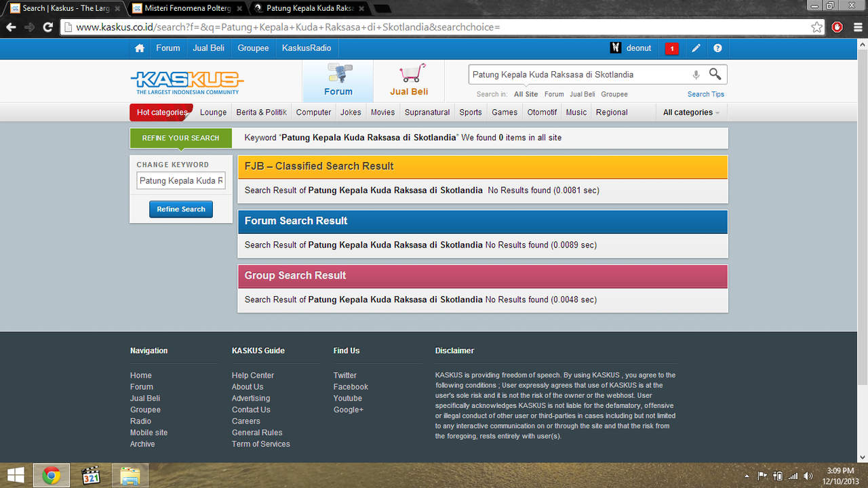Open the Regional category
The height and width of the screenshot is (488, 868).
tap(612, 113)
